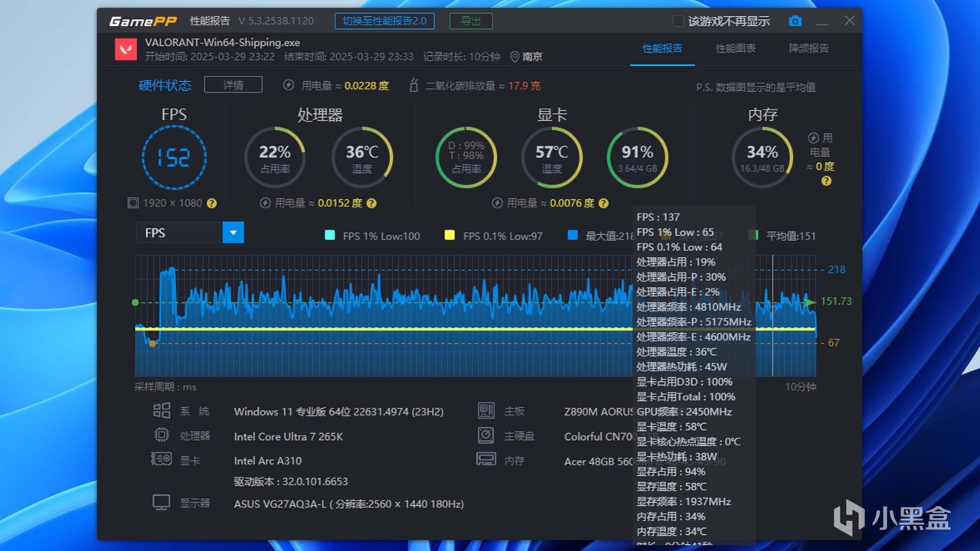Click the text Intel Arc A310

point(268,461)
